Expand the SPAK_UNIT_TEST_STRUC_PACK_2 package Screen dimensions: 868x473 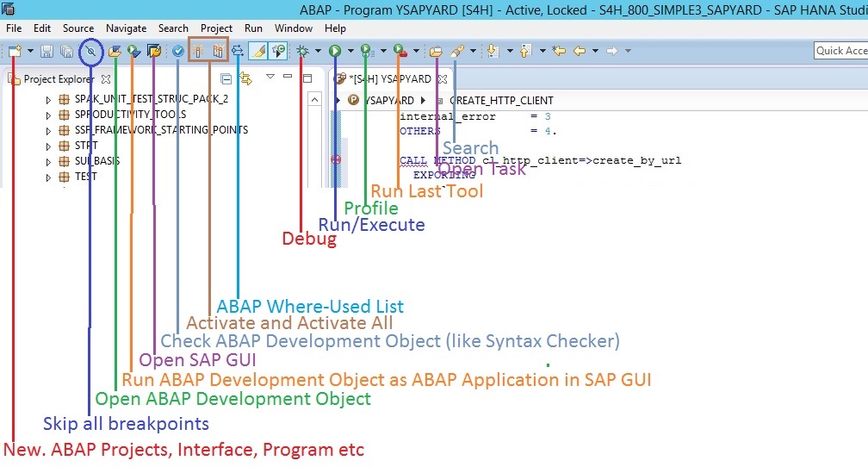pyautogui.click(x=48, y=100)
